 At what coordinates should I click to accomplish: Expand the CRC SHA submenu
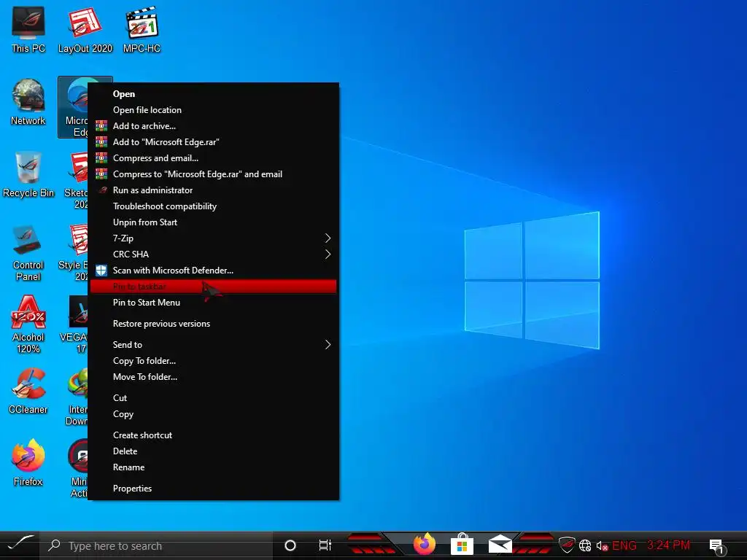(x=214, y=254)
